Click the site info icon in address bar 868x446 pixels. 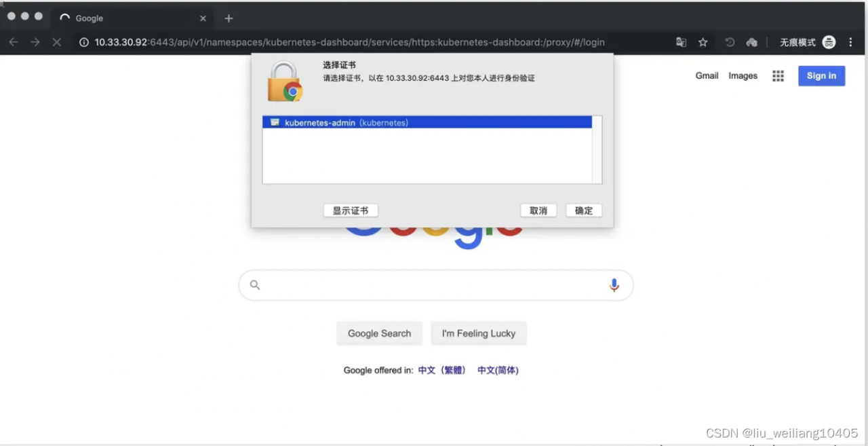coord(84,42)
